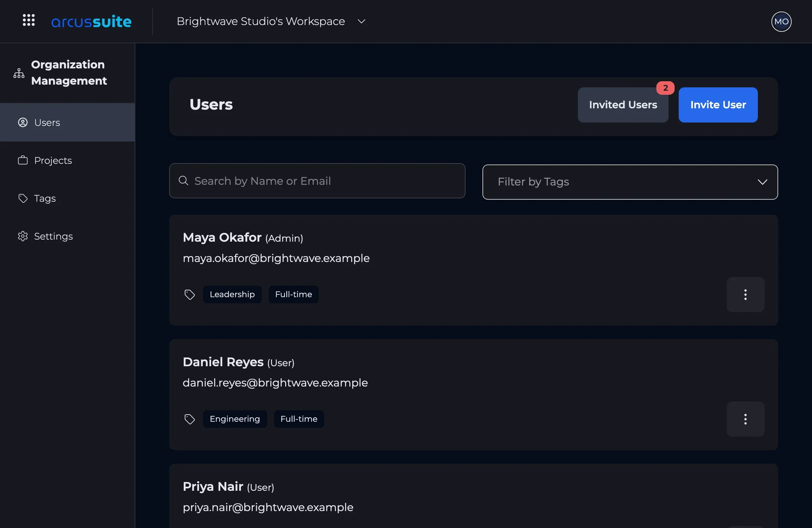Screen dimensions: 812x528
Task: Click priya.nair@brightwave.example email
Action: (268, 507)
